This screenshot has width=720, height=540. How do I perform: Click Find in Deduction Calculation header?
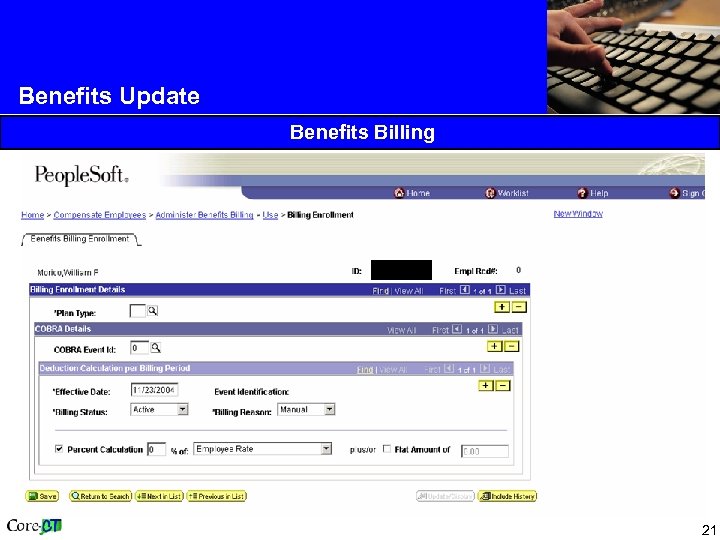tap(365, 370)
